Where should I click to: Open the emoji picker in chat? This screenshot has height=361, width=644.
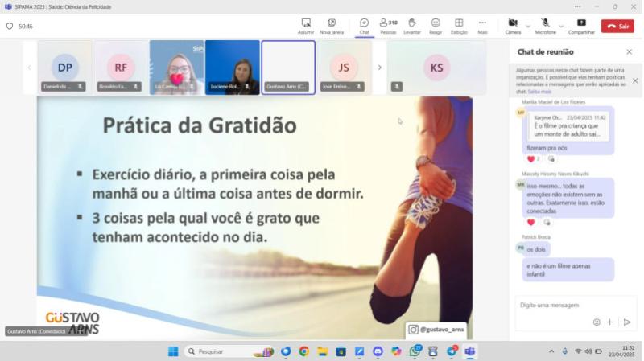pos(597,322)
